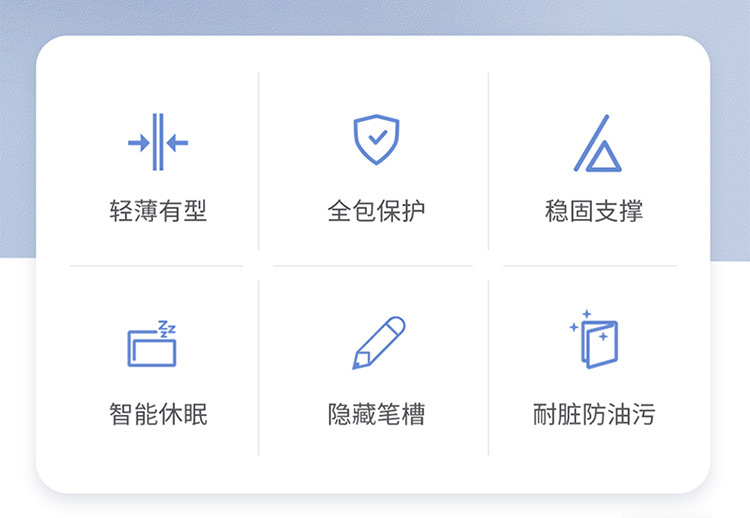Select the 轻薄有型 label
This screenshot has width=750, height=518.
(x=158, y=211)
